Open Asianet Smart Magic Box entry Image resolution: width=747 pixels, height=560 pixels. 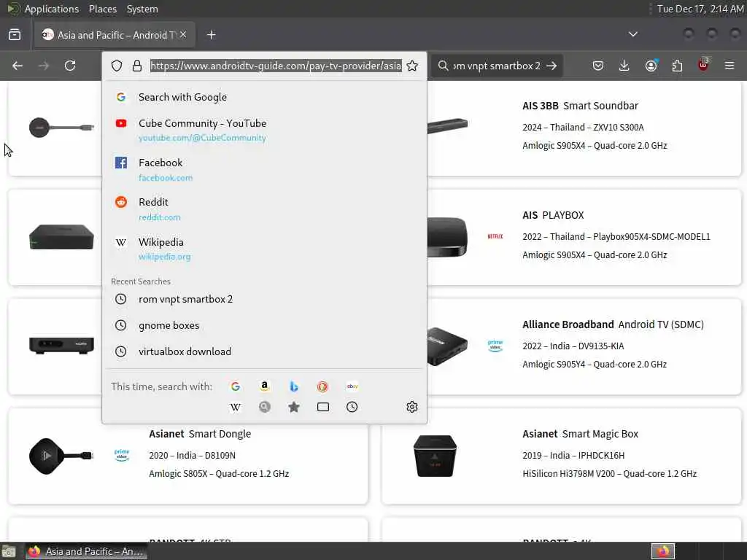tap(580, 434)
